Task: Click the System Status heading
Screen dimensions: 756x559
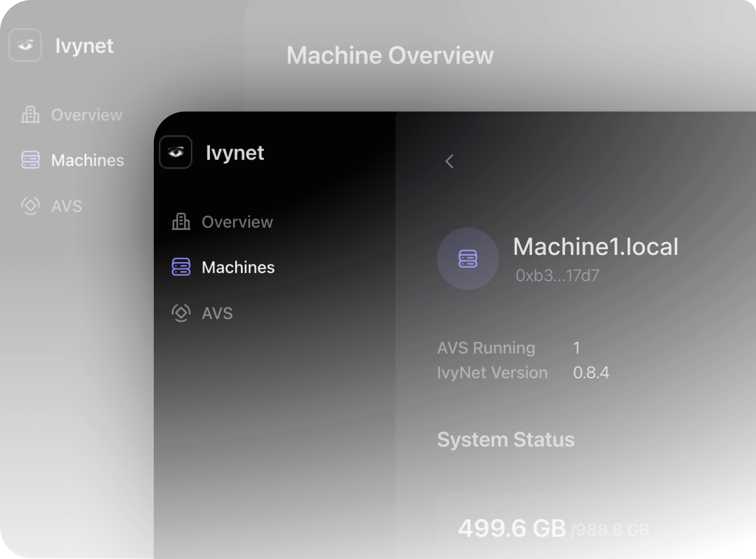Action: [x=506, y=439]
